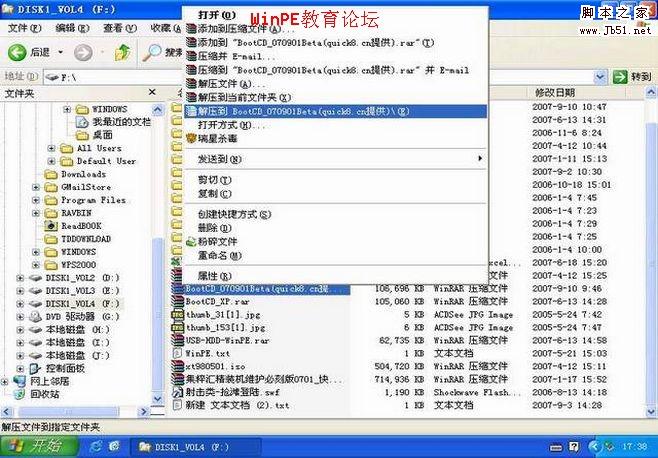Image resolution: width=658 pixels, height=458 pixels.
Task: Choose 删除 (D) in context menu
Action: (336, 228)
